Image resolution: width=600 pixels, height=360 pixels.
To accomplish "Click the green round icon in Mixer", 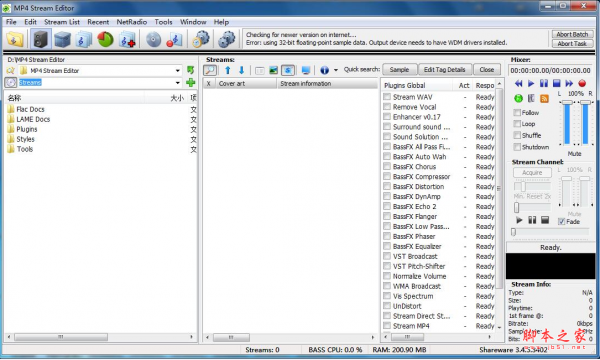I will (x=518, y=99).
